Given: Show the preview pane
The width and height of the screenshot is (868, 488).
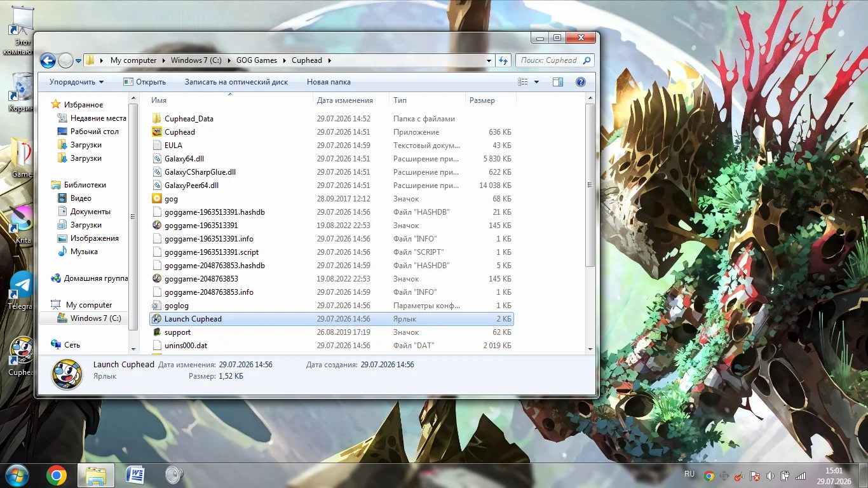Looking at the screenshot, I should pyautogui.click(x=558, y=82).
